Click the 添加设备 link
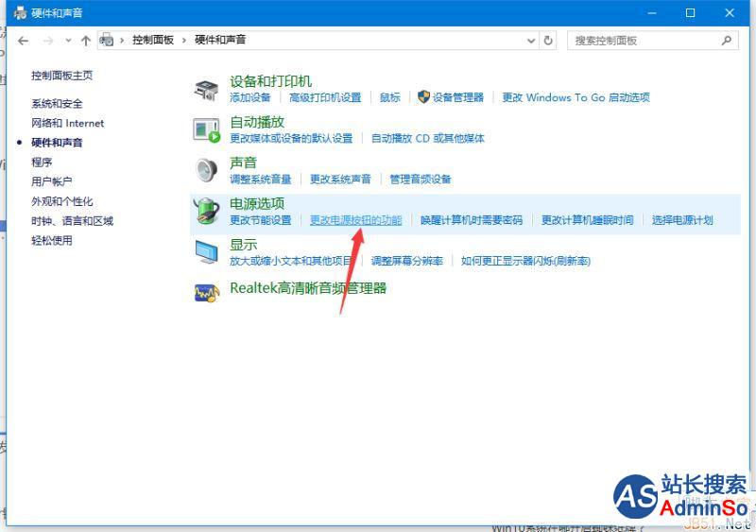 (250, 97)
